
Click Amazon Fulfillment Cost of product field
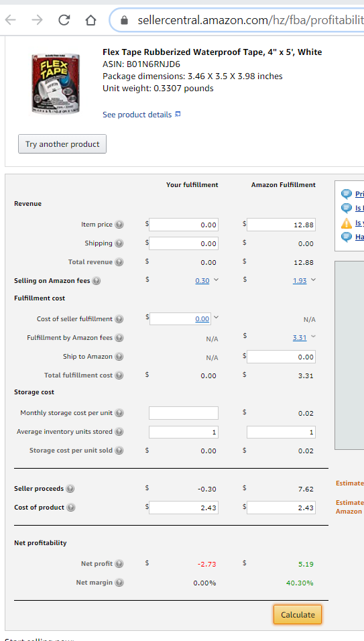[x=281, y=508]
